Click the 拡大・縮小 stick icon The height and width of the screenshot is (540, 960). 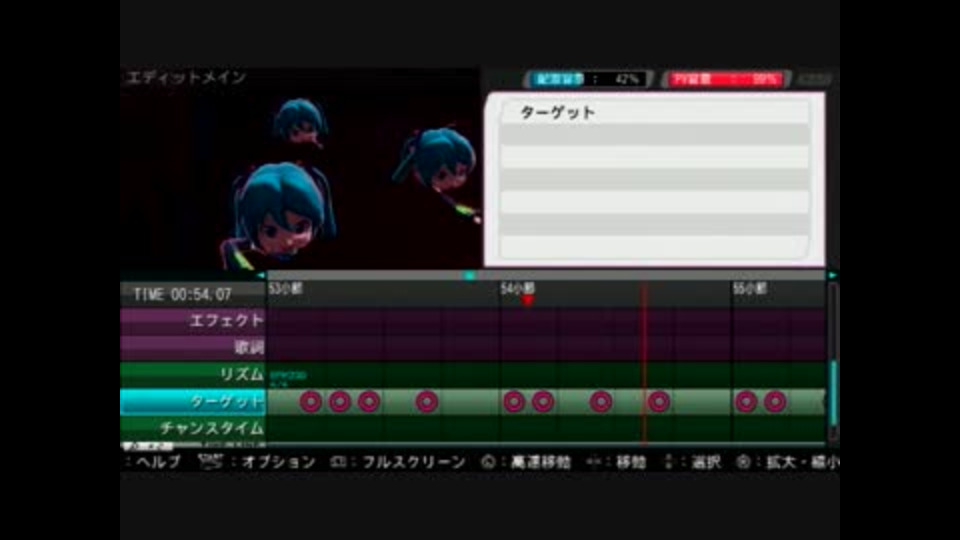coord(743,462)
